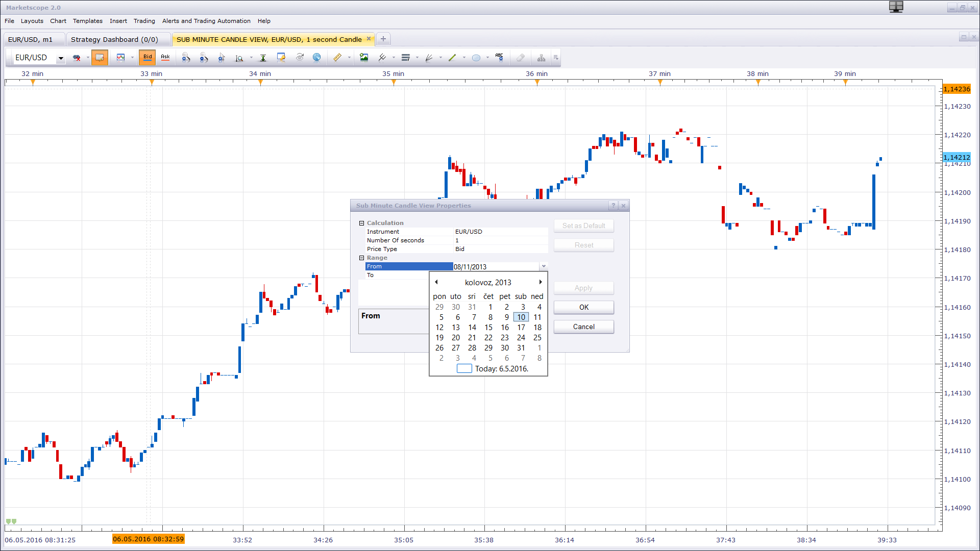
Task: Open the Templates menu
Action: click(x=87, y=21)
